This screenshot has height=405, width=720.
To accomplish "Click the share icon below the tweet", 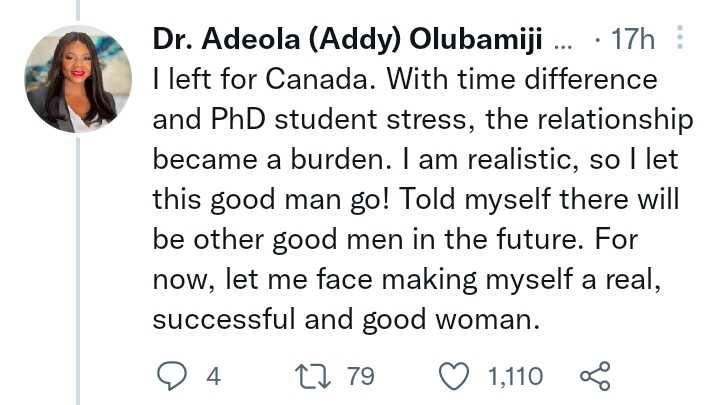I will click(594, 376).
